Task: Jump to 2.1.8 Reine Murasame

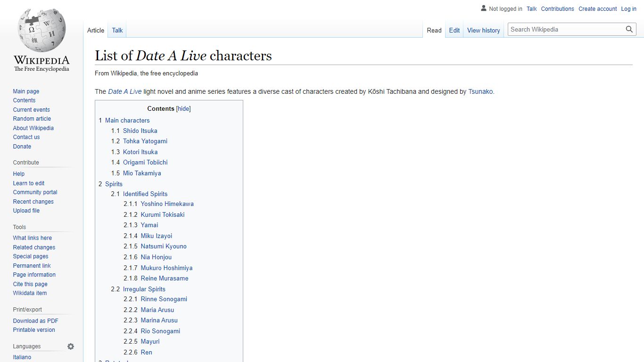Action: [x=156, y=278]
